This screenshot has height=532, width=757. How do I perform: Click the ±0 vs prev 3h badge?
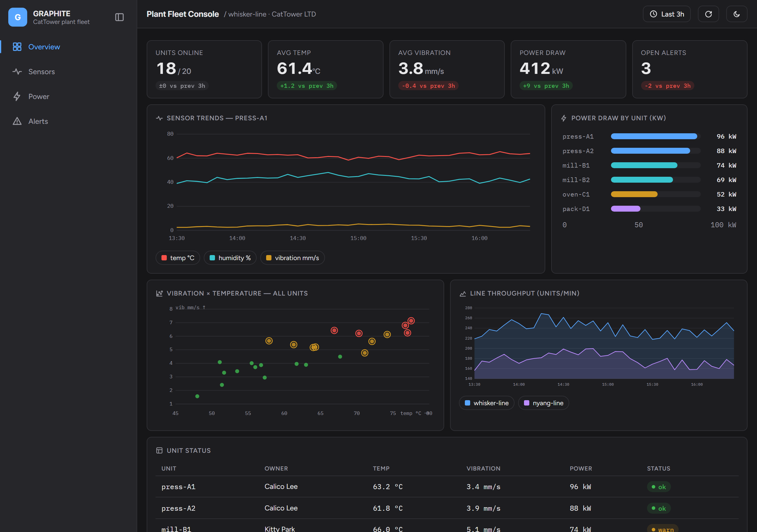182,86
